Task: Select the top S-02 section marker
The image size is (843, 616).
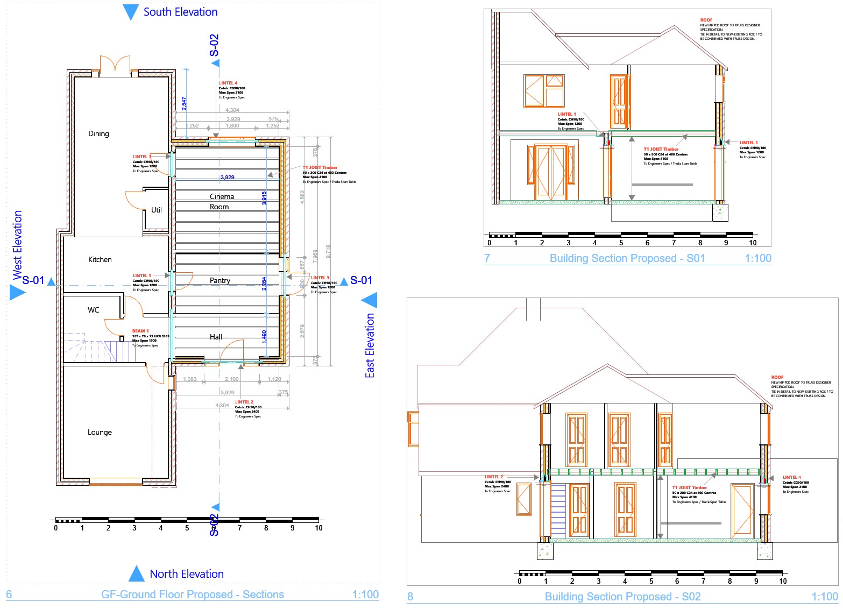Action: [x=214, y=46]
